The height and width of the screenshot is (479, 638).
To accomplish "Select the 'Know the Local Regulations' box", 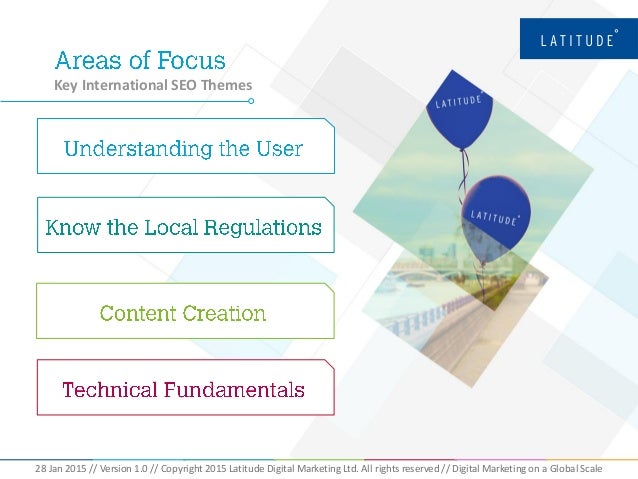I will pos(186,225).
